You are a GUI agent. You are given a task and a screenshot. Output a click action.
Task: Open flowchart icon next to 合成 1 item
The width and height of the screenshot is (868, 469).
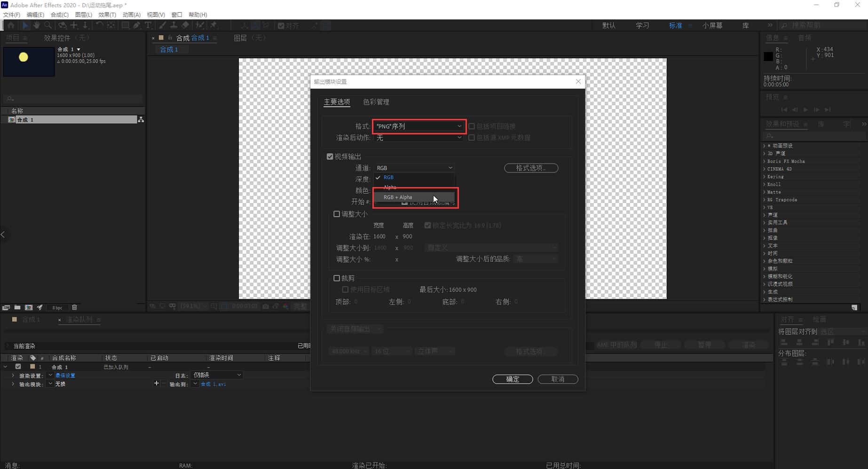[141, 120]
